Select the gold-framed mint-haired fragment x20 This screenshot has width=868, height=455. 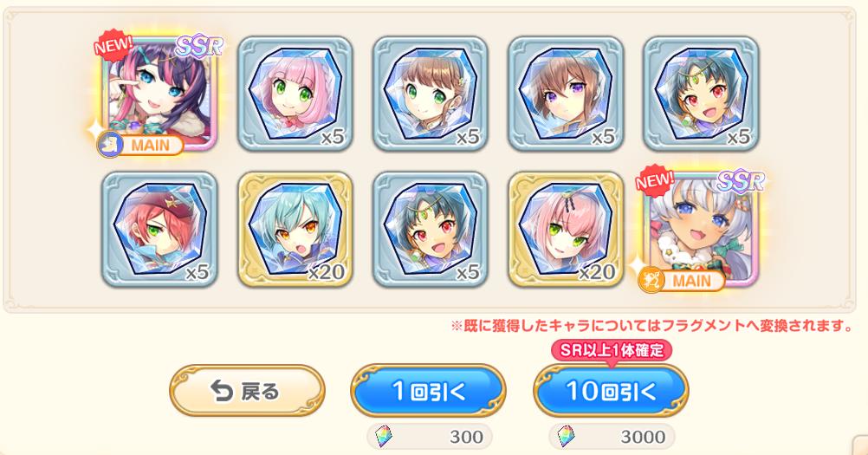click(x=295, y=229)
